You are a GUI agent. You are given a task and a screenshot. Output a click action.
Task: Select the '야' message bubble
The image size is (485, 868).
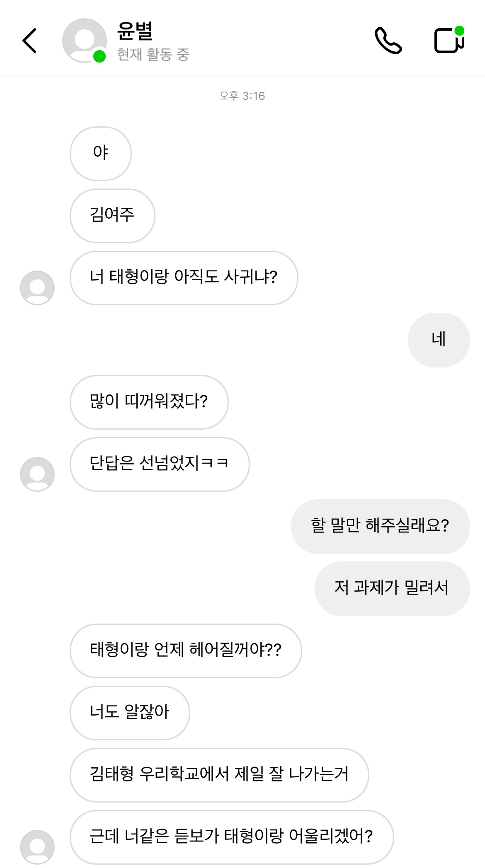pyautogui.click(x=101, y=153)
